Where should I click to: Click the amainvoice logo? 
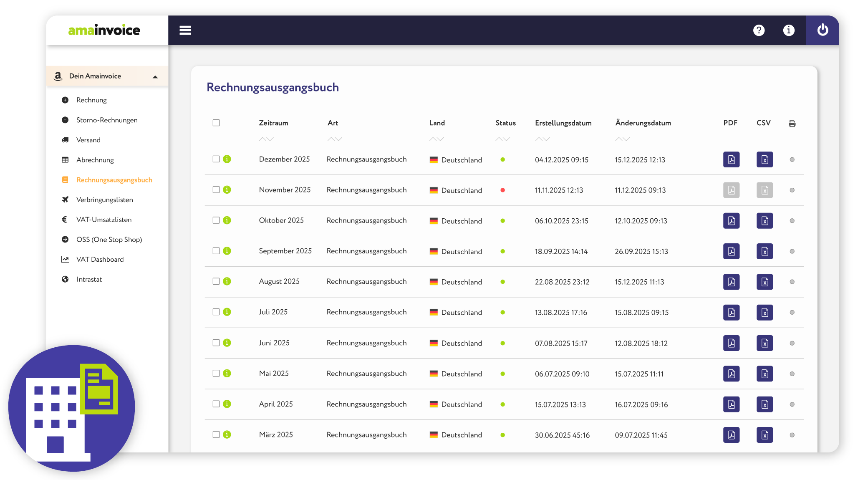104,30
